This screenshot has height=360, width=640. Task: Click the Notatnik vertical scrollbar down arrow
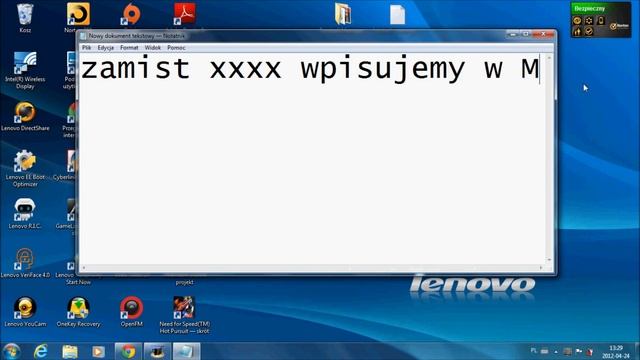click(549, 260)
